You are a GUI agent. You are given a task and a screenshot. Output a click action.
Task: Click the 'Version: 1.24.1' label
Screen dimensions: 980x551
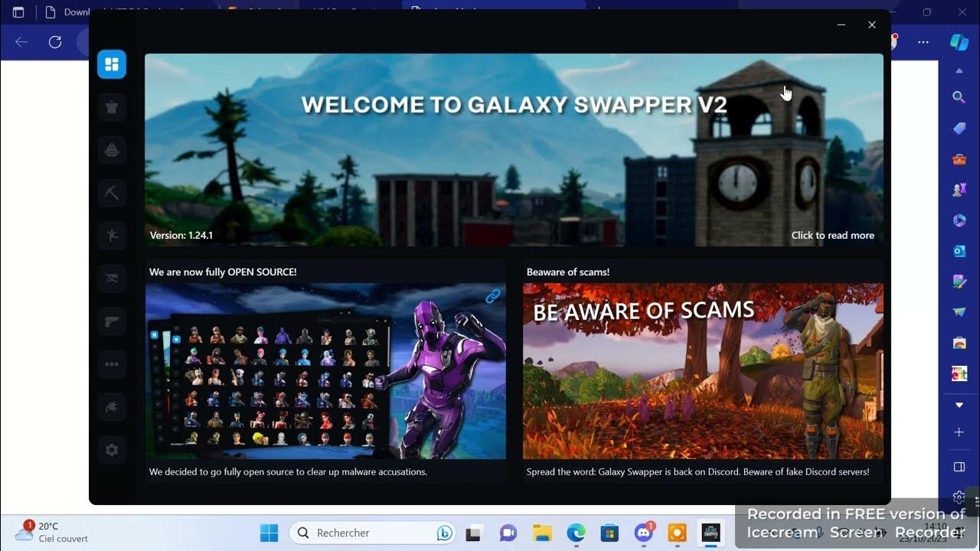pos(181,235)
